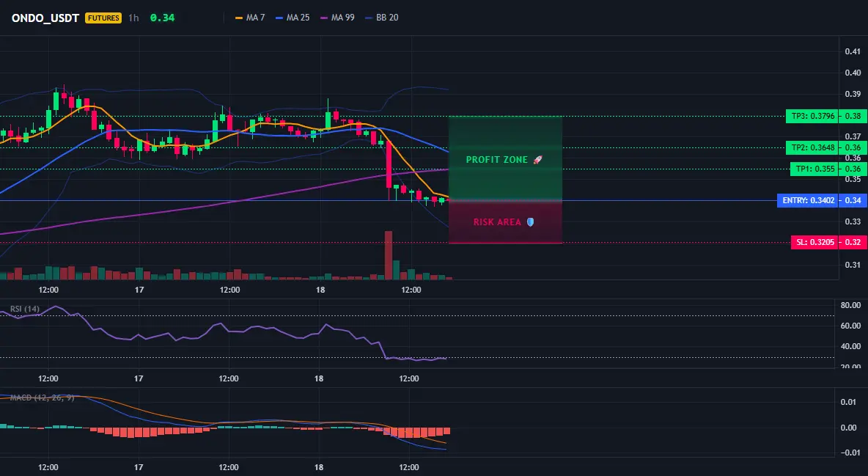Image resolution: width=868 pixels, height=476 pixels.
Task: Click the TP3: 0.3796 price tag
Action: (x=811, y=117)
